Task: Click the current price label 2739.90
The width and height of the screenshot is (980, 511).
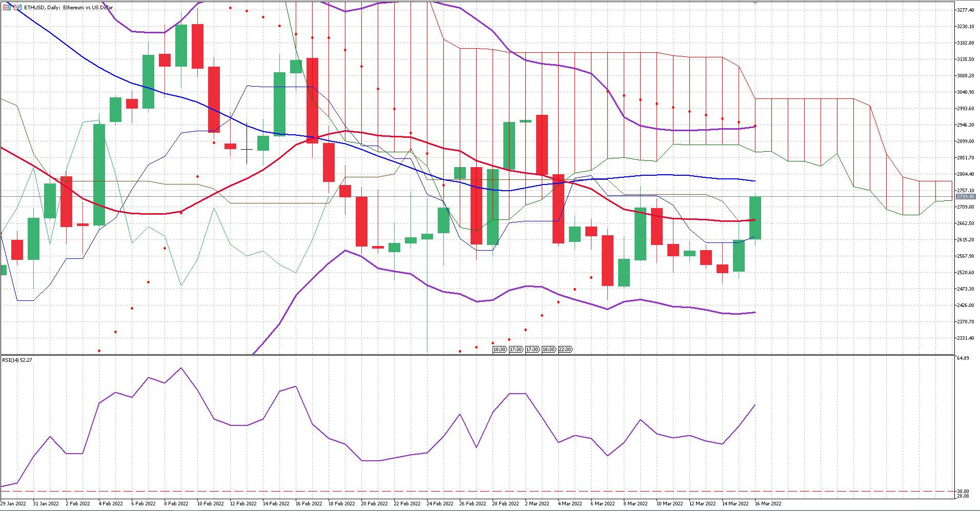Action: tap(965, 197)
